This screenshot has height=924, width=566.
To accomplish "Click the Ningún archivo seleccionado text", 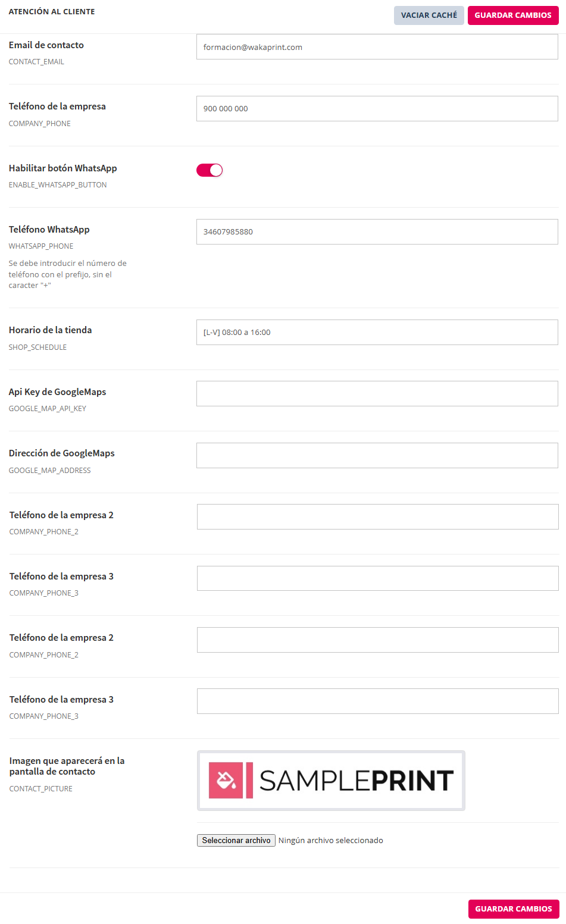I will 331,840.
